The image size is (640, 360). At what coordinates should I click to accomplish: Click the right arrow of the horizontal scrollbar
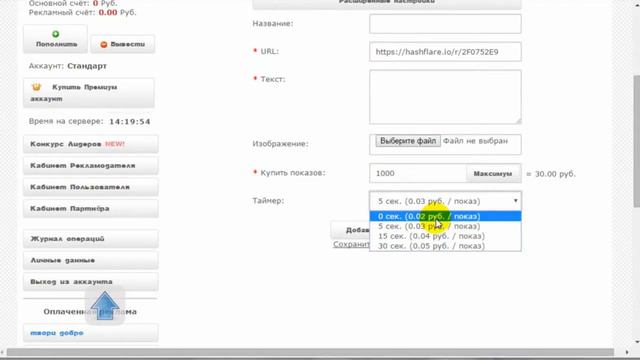627,352
